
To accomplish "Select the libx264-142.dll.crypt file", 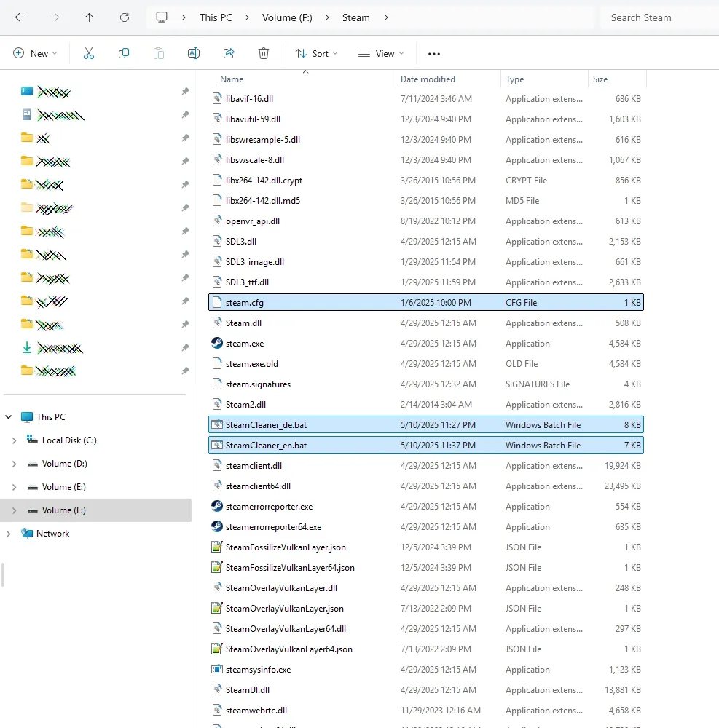I will pyautogui.click(x=426, y=180).
